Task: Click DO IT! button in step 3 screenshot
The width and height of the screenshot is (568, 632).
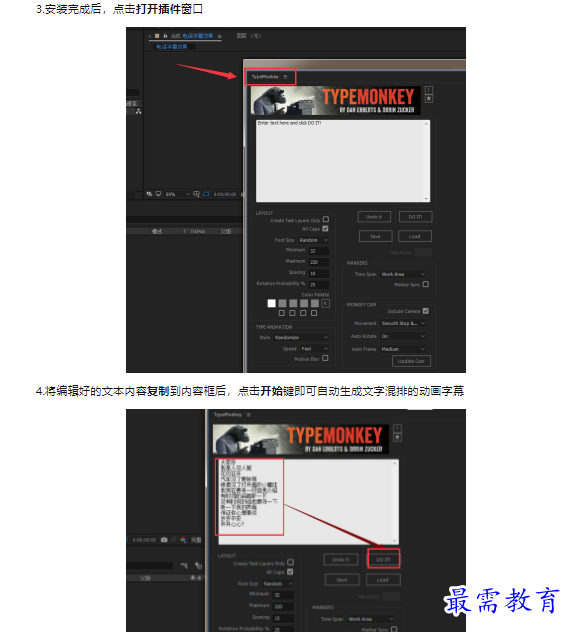Action: point(415,217)
